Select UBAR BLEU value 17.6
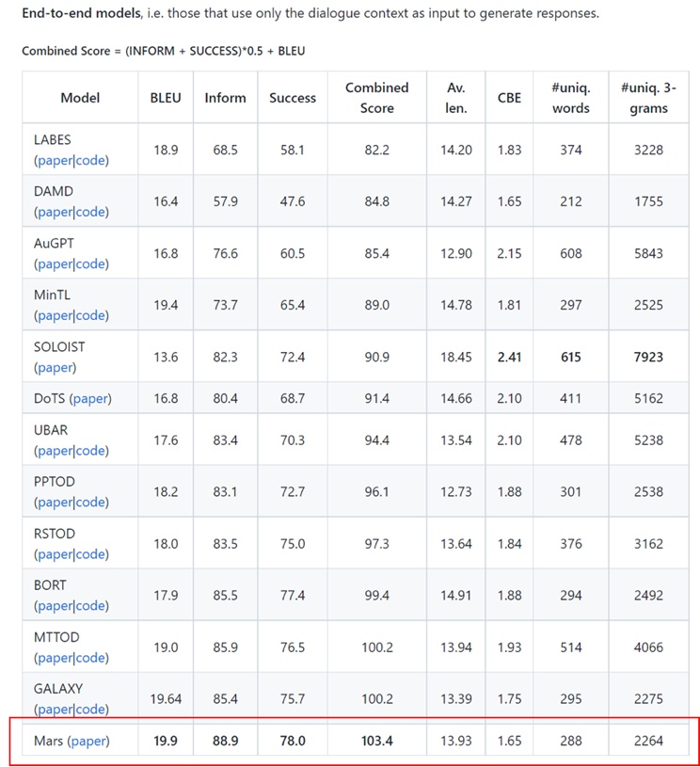Screen dimensions: 700x767 pos(166,440)
